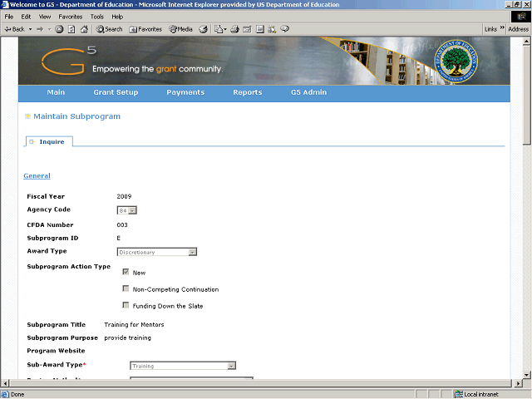Viewport: 532px width, 399px height.
Task: Click the Forward arrow button
Action: [x=40, y=29]
